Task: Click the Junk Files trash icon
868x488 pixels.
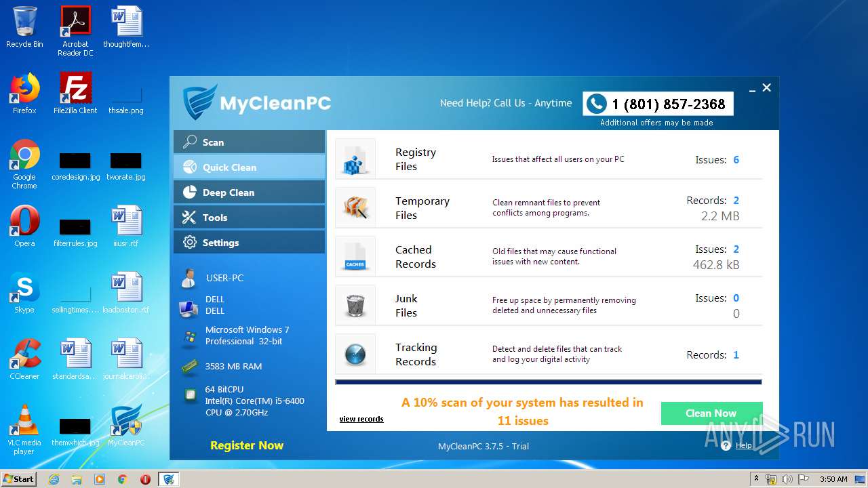Action: 355,305
